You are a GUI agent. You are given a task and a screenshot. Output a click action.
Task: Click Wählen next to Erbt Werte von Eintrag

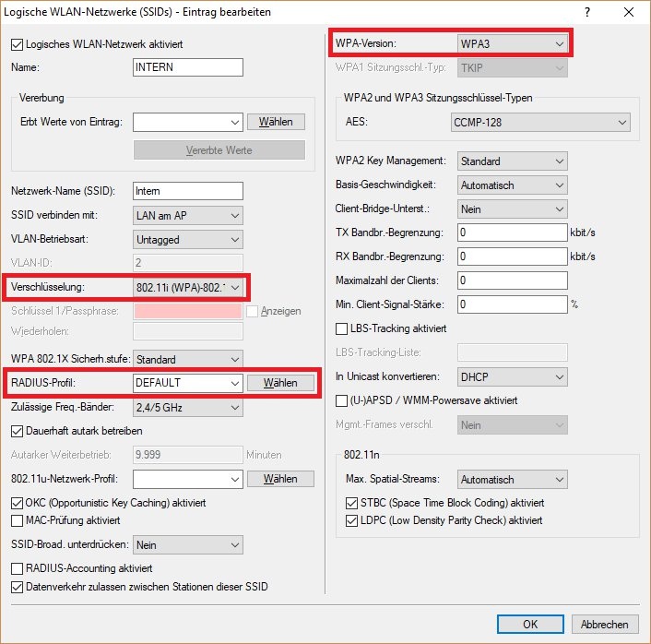point(276,122)
